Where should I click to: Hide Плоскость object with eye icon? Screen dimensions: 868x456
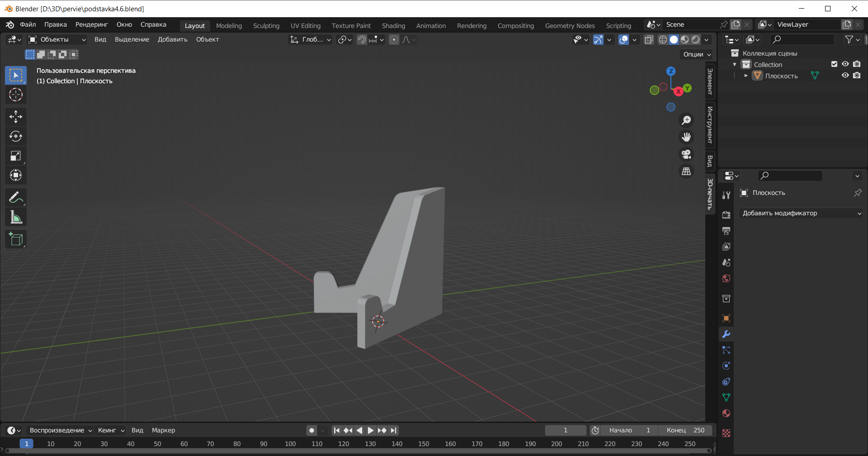(845, 76)
